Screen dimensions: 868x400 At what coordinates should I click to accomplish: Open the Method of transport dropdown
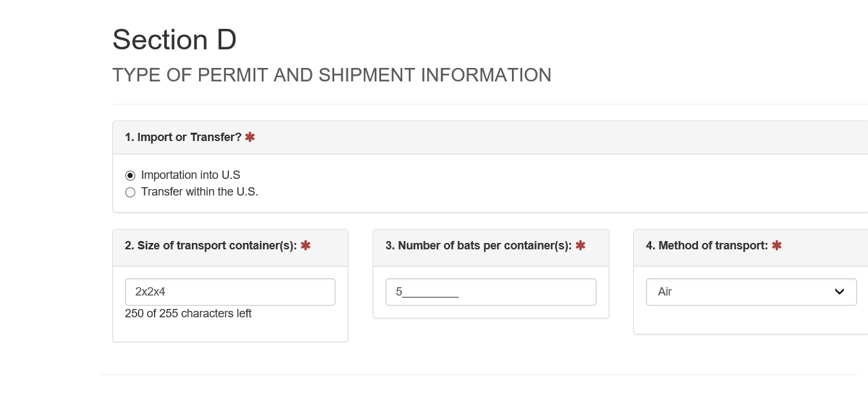[x=751, y=292]
